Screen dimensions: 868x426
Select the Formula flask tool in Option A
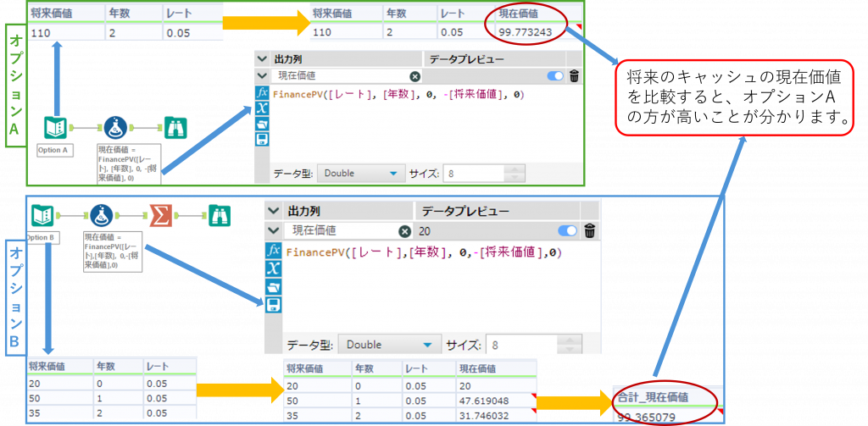pyautogui.click(x=115, y=128)
